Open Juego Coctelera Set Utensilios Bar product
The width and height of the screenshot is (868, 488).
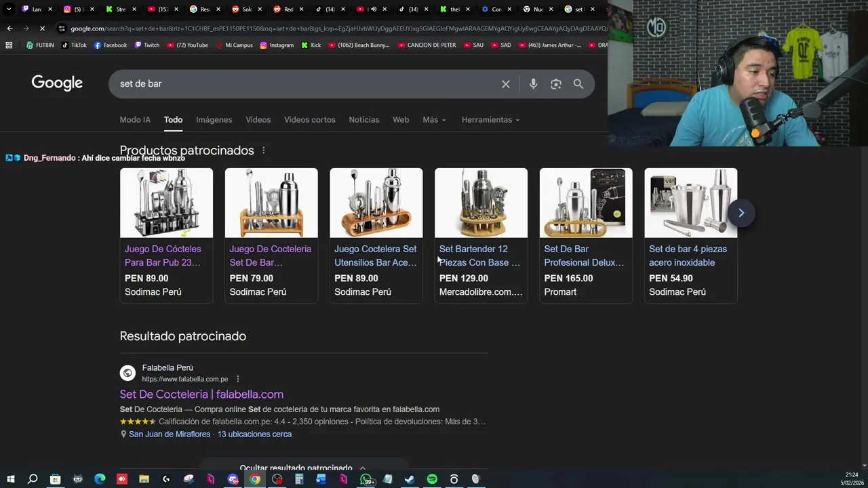(x=376, y=256)
